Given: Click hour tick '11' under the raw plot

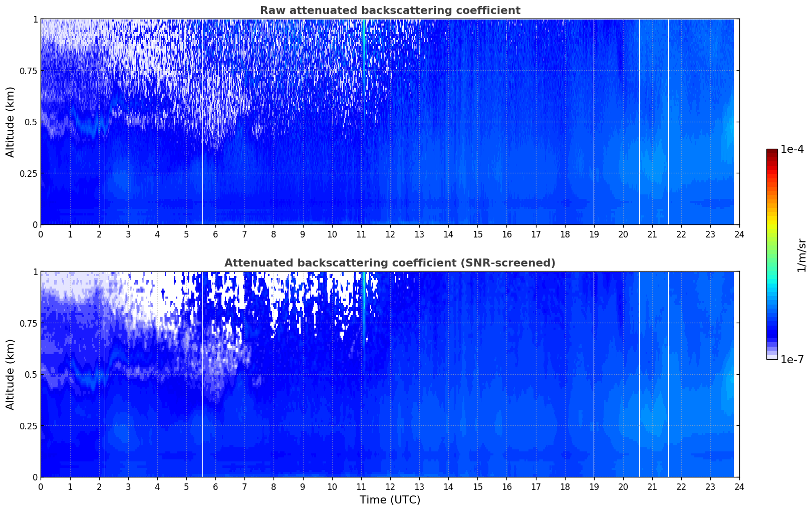Looking at the screenshot, I should coord(361,234).
